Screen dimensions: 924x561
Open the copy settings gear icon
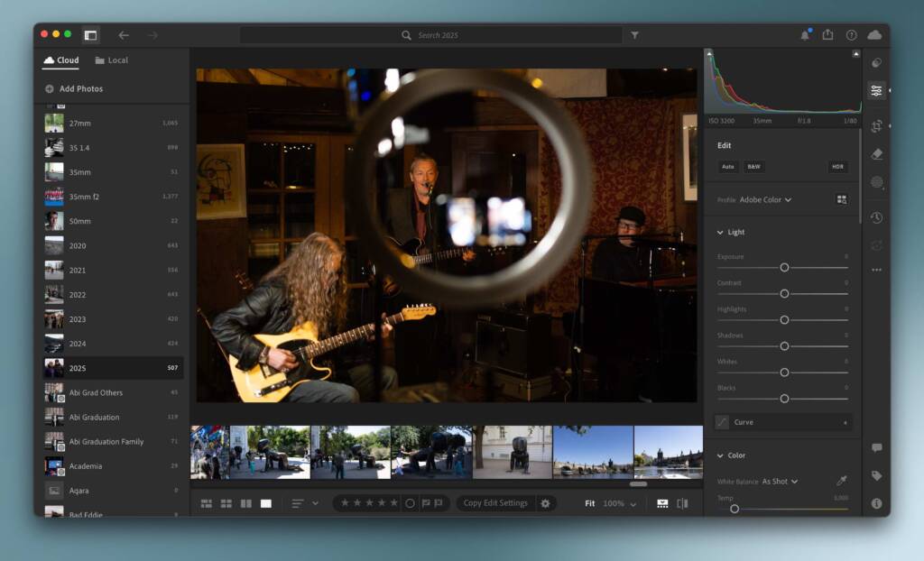(x=545, y=503)
